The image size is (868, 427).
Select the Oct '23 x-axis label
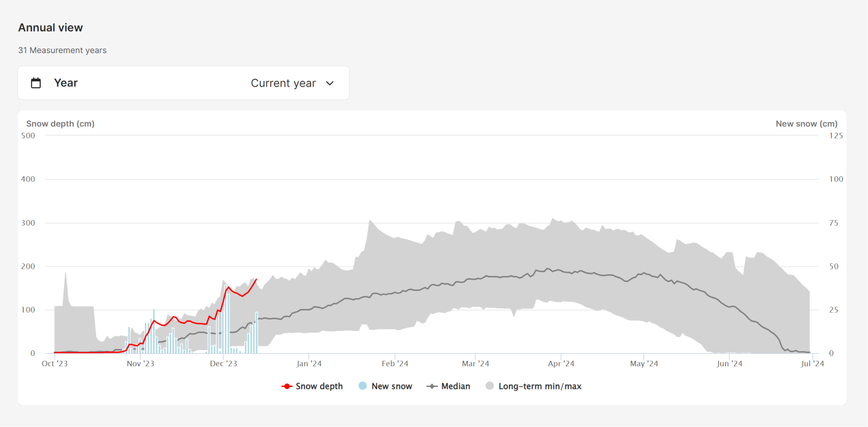pyautogui.click(x=55, y=364)
